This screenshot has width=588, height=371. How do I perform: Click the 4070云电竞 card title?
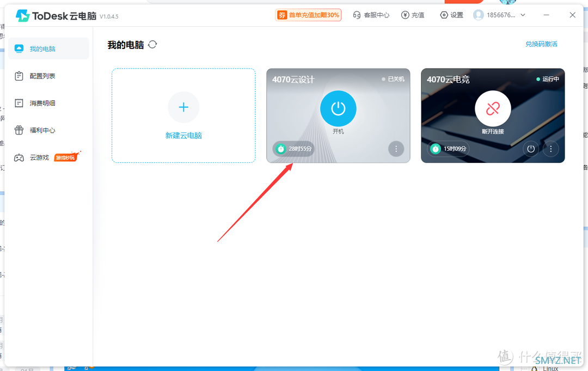click(448, 80)
